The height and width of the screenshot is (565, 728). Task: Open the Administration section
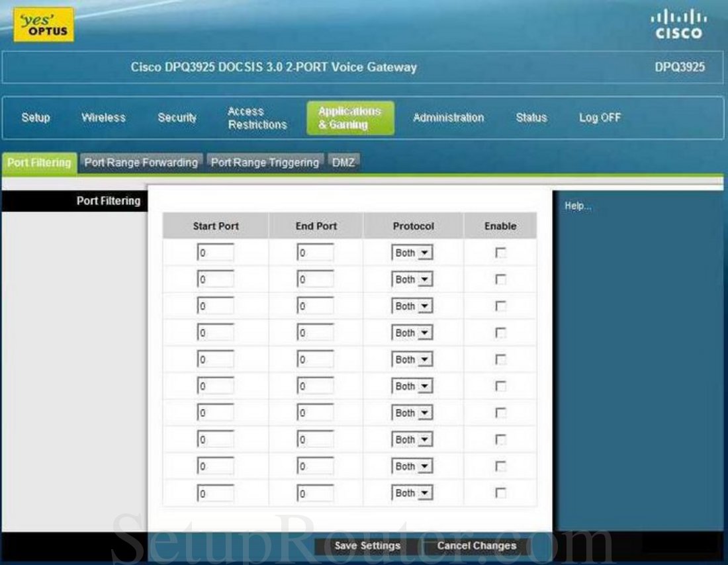click(449, 118)
